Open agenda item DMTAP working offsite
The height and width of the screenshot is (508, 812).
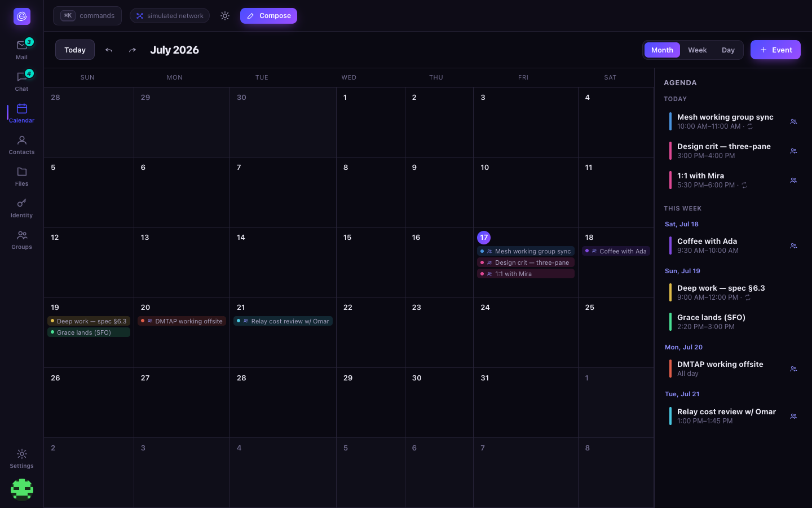pyautogui.click(x=733, y=369)
